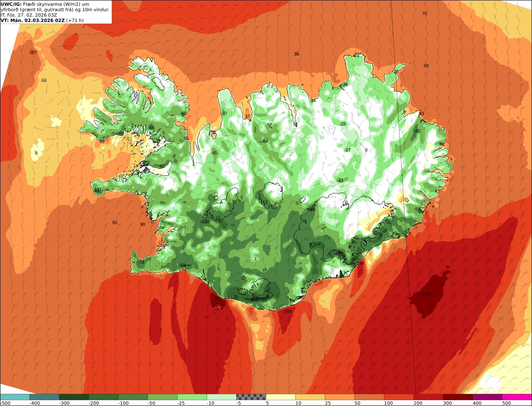
Task: Click the "-62" value in the east
Action: 417,131
